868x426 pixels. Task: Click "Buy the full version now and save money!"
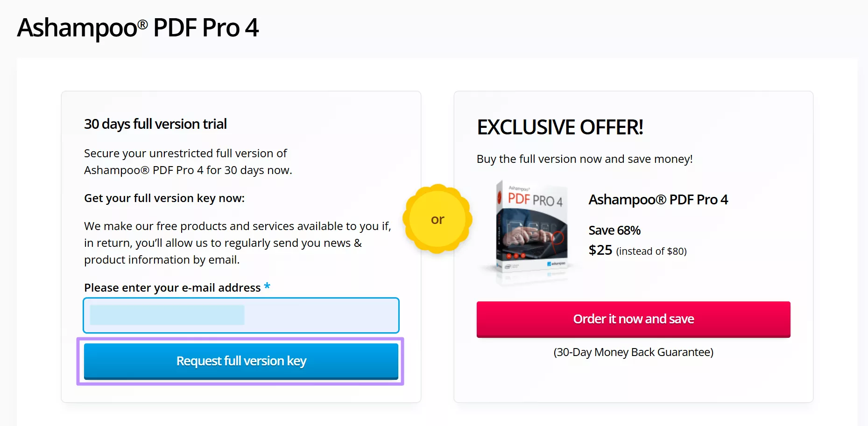pyautogui.click(x=585, y=159)
